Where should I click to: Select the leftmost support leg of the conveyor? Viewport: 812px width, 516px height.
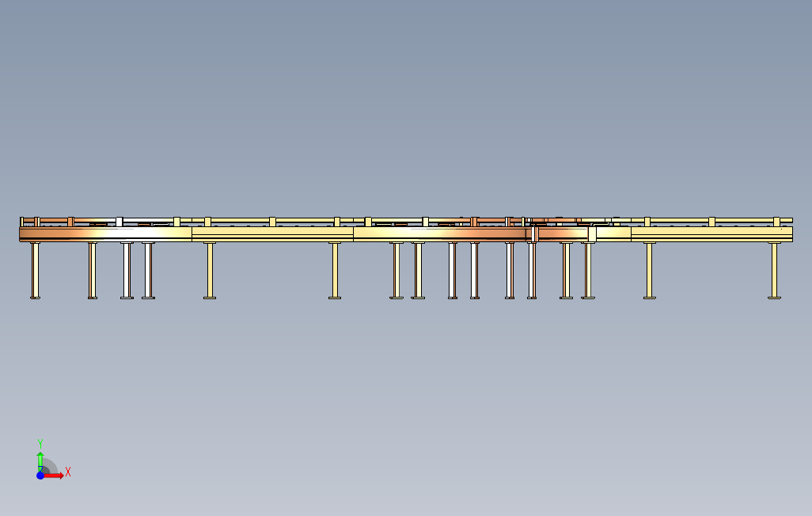point(35,271)
